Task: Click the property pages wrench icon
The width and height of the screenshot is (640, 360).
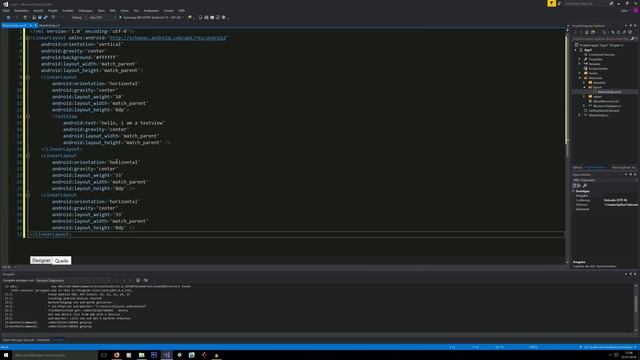Action: (585, 186)
